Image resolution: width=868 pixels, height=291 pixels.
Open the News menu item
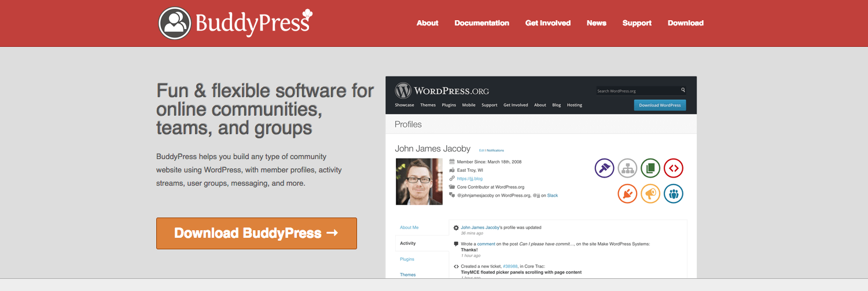597,23
